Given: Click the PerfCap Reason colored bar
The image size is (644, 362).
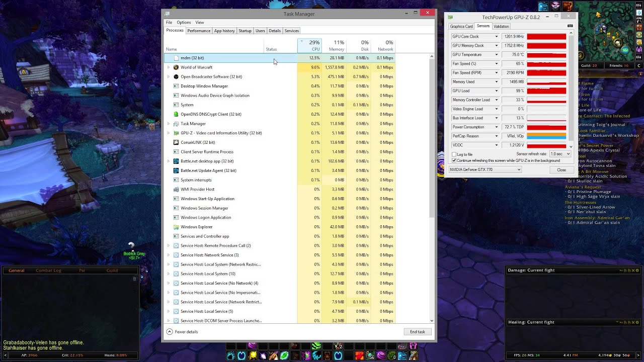Looking at the screenshot, I should point(546,136).
